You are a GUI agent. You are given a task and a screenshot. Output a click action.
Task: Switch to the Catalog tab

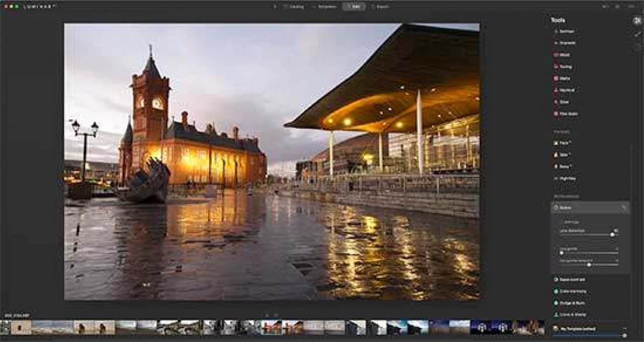coord(293,7)
